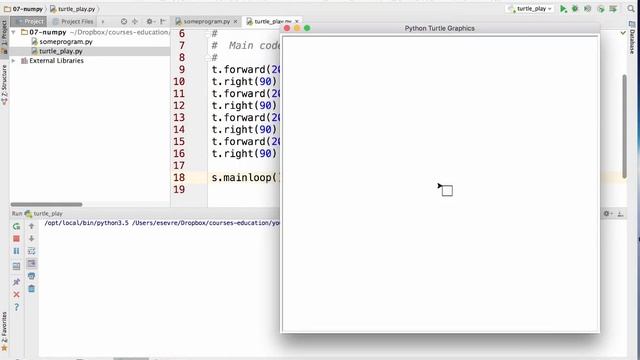Click the turtle_play.py breadcrumb in navigation bar
This screenshot has width=640, height=360.
click(72, 9)
